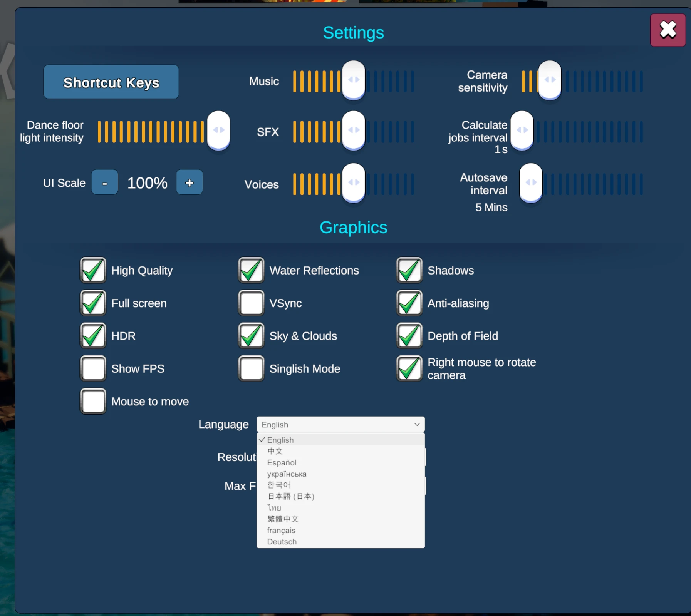The width and height of the screenshot is (691, 616).
Task: Select українська language option
Action: (x=287, y=474)
